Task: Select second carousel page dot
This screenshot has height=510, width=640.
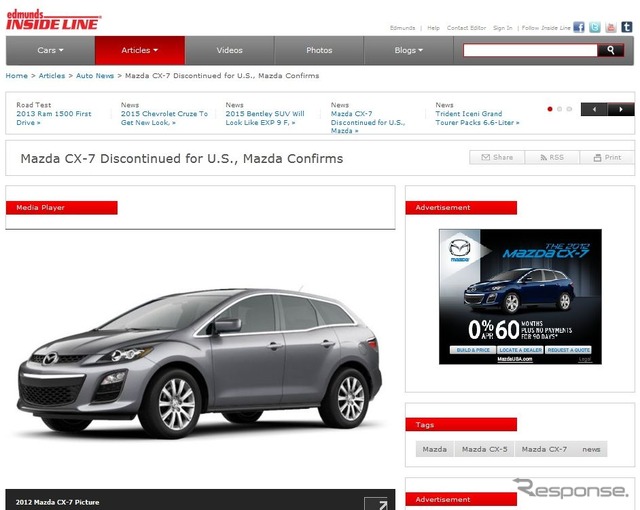Action: [560, 109]
